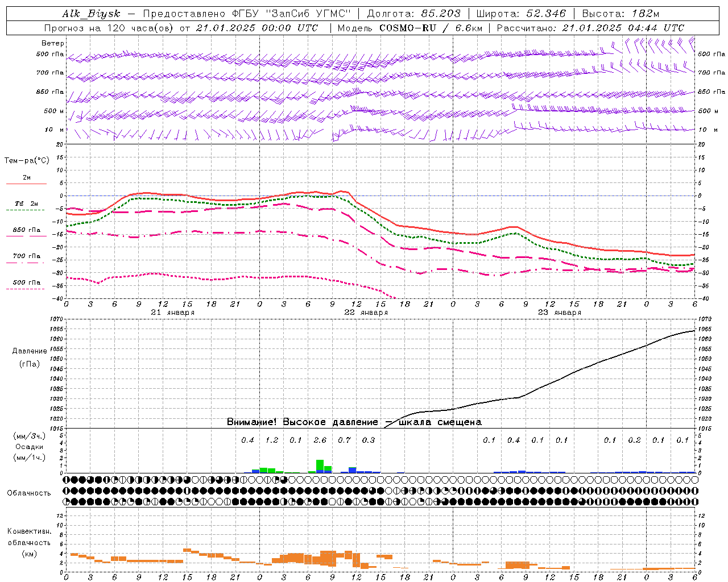Click the Alk_Biysk station title
Viewport: 728px width, 582px height.
(x=91, y=14)
